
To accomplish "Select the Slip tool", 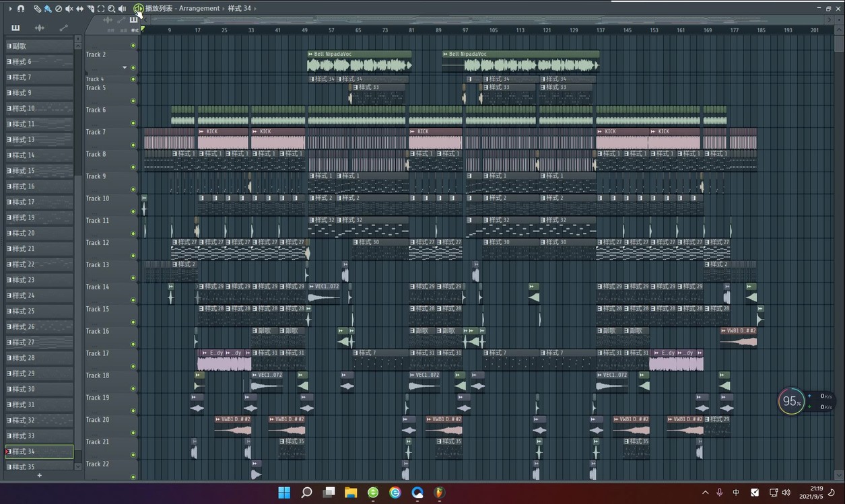I will 79,9.
